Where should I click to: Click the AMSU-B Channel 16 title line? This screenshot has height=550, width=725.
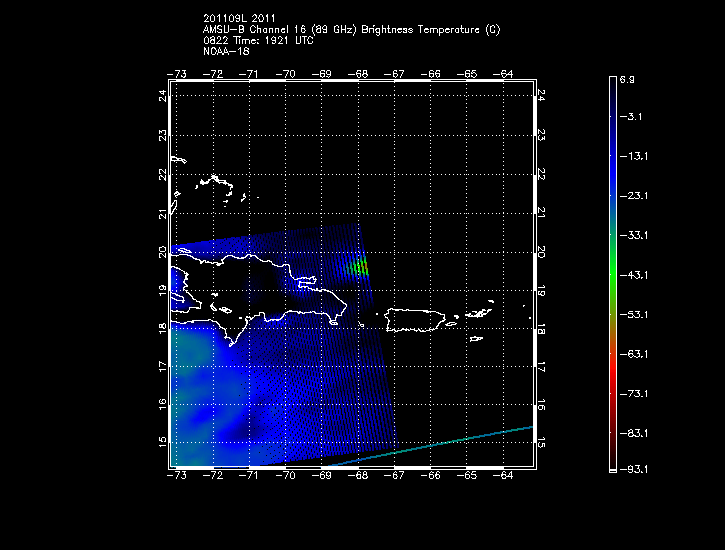[x=351, y=28]
